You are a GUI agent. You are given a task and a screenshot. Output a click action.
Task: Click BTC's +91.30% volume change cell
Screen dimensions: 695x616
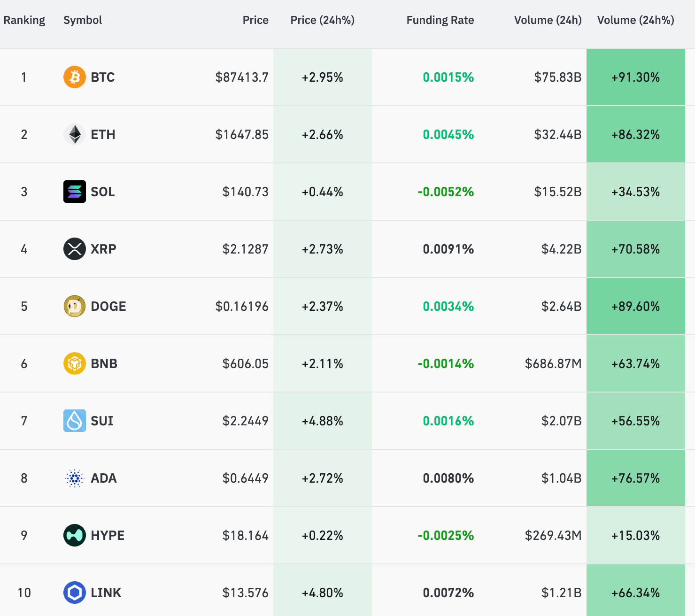(635, 77)
